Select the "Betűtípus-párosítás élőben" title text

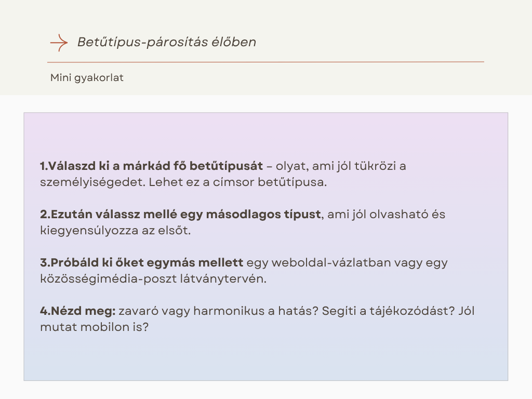[x=166, y=42]
